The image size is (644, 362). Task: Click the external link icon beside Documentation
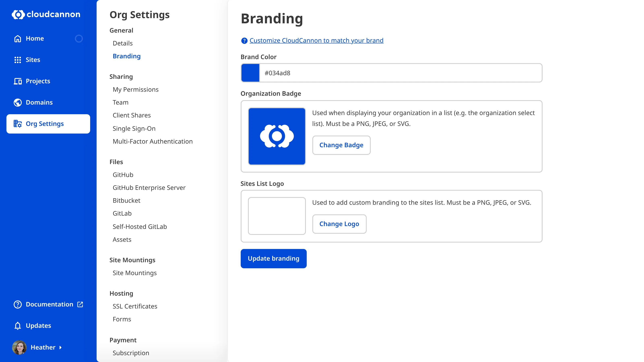pos(80,304)
